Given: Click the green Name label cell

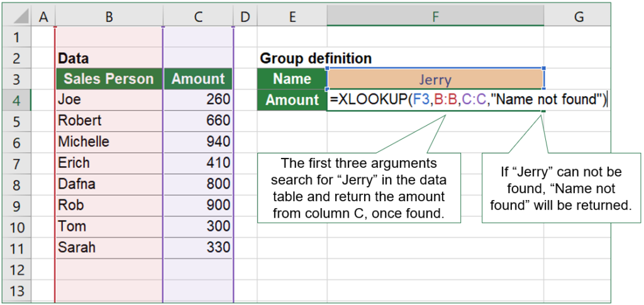Looking at the screenshot, I should coord(292,79).
